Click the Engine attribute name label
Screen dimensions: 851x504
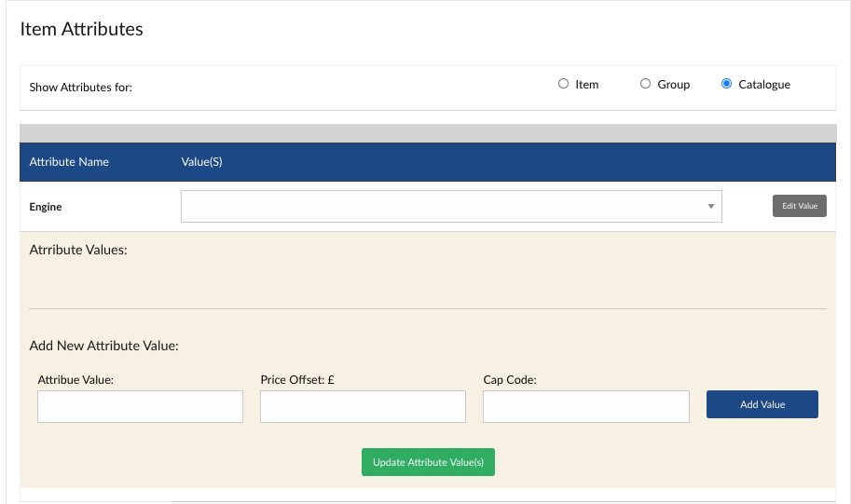tap(46, 207)
